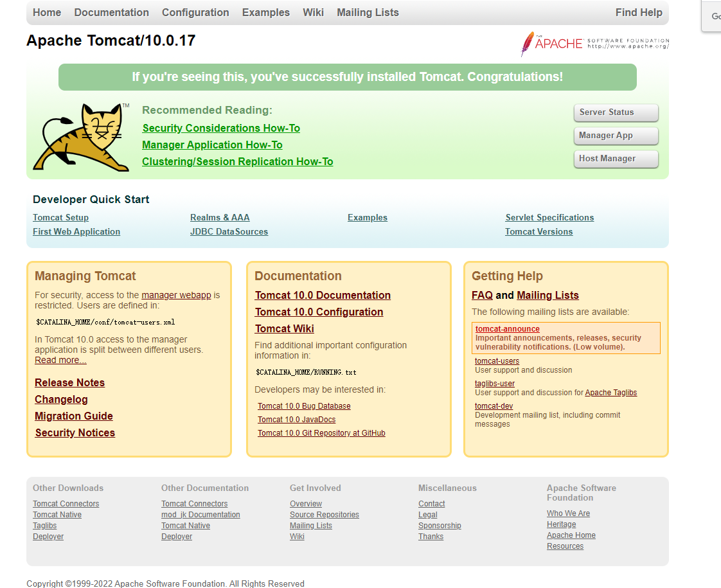Viewport: 721px width, 588px height.
Task: Open the Contact link
Action: (432, 504)
